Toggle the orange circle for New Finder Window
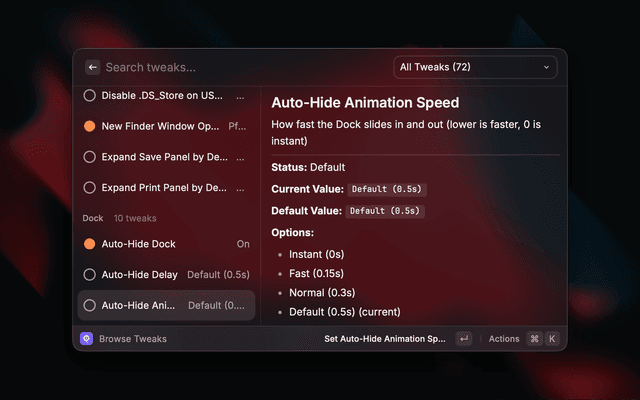Image resolution: width=640 pixels, height=400 pixels. pos(89,127)
